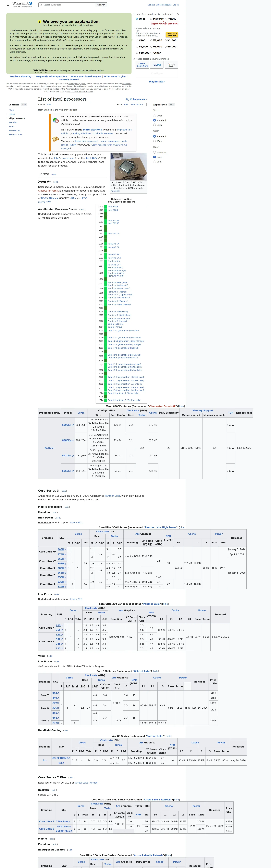The width and height of the screenshot is (271, 868).
Task: Open the 388H SKU link
Action: (62, 549)
